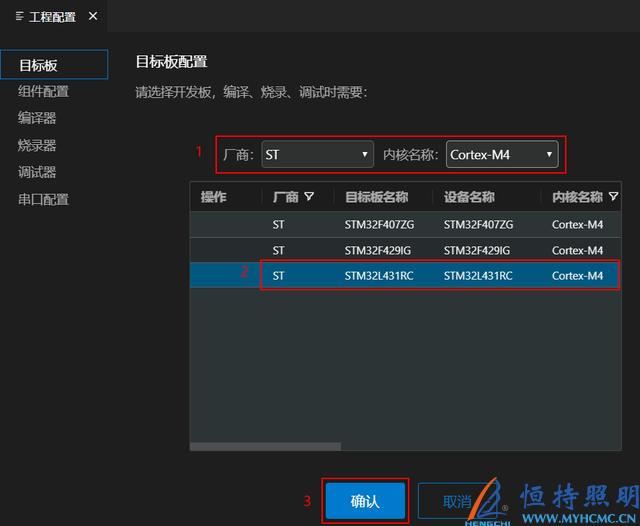
Task: Click the ST vendor cell for STM32F407ZG
Action: pos(278,224)
